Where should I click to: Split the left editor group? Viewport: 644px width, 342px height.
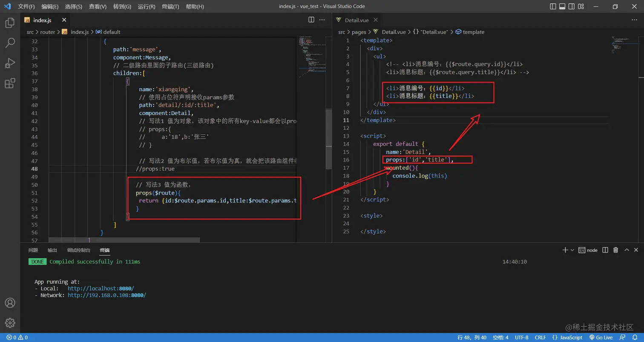click(x=311, y=20)
